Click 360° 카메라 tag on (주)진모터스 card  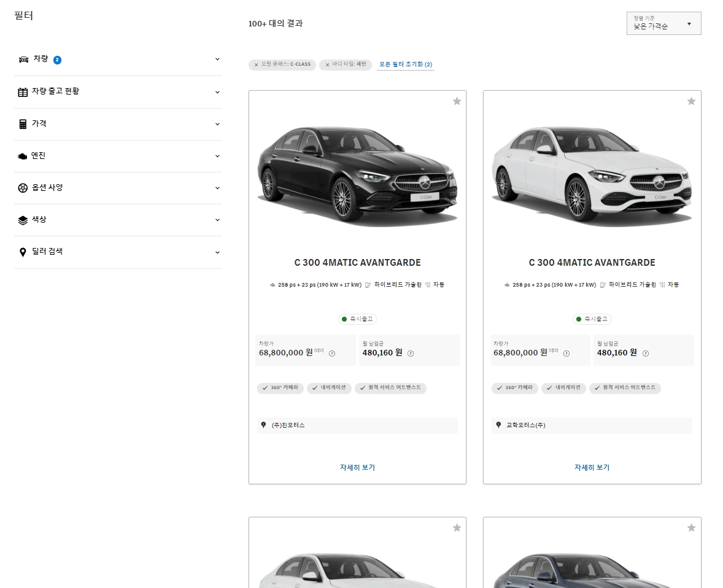pyautogui.click(x=280, y=388)
